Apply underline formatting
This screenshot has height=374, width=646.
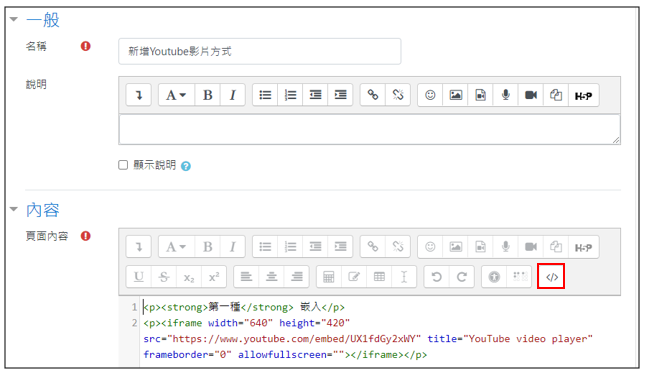tap(139, 276)
